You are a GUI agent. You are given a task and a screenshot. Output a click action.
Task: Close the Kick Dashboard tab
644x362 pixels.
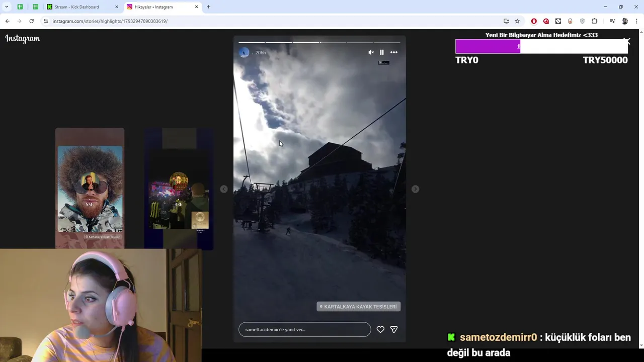(117, 7)
